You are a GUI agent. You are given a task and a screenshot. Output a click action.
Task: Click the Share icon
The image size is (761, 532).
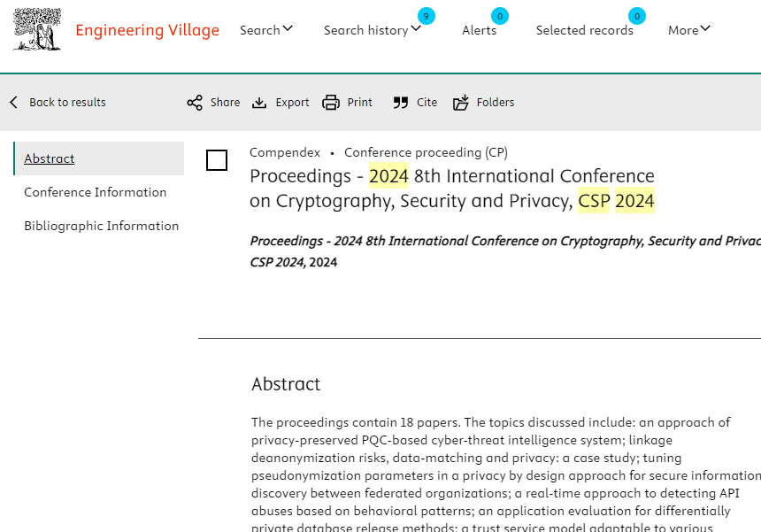pos(195,103)
